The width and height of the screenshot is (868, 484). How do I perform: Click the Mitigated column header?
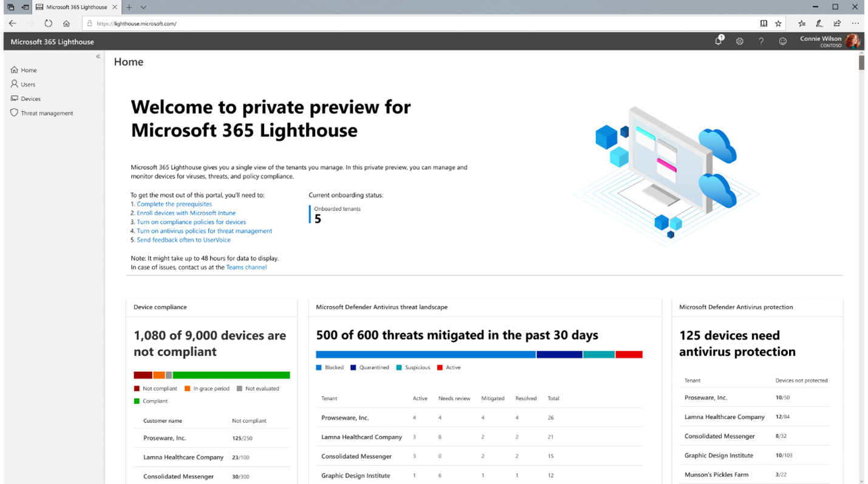pyautogui.click(x=493, y=398)
